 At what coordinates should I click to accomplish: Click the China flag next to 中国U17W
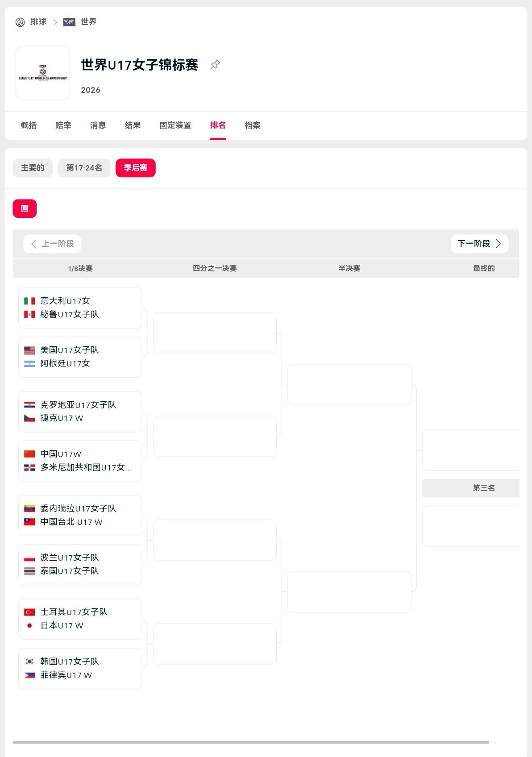29,454
